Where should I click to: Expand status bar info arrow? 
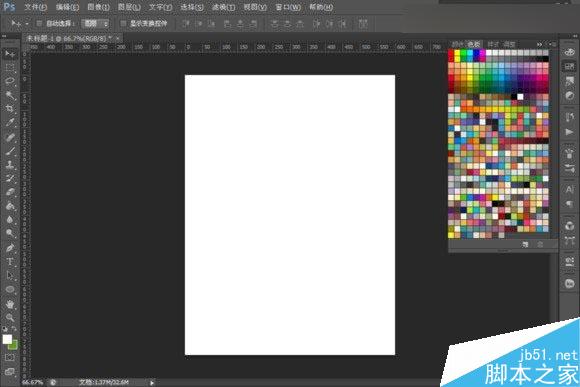(152, 383)
